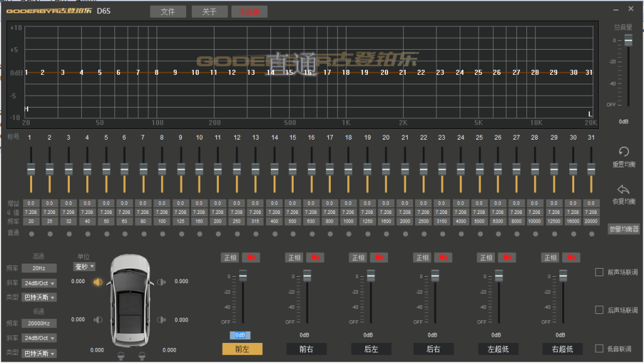Toggle the 正相 phase button for 左超低

click(486, 257)
